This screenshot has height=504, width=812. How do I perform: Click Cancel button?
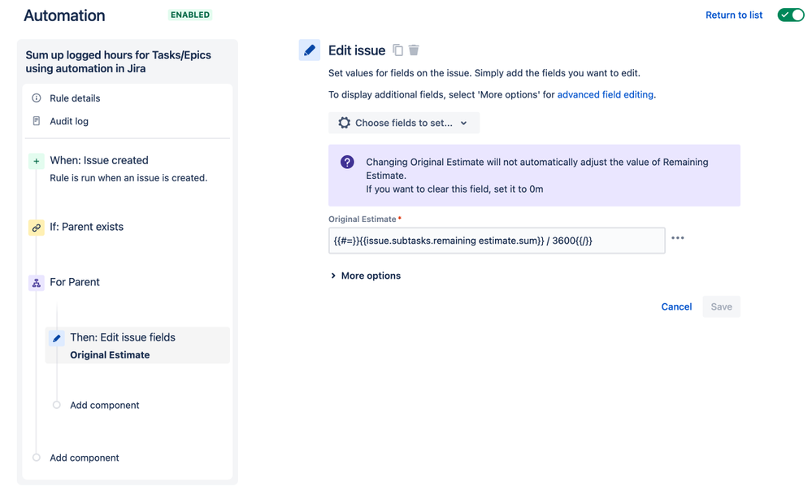pyautogui.click(x=676, y=306)
